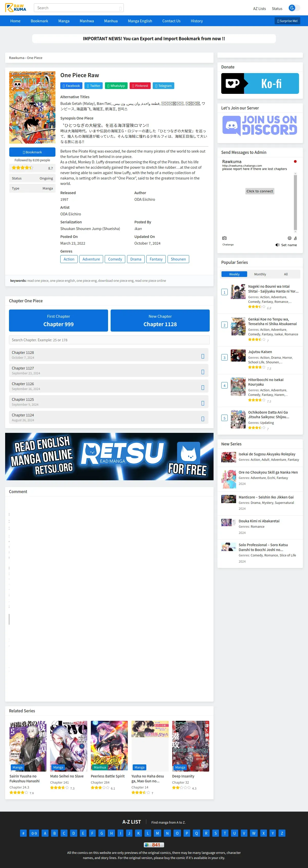
Task: Switch Popular Series to Monthly tab
Action: tap(260, 274)
